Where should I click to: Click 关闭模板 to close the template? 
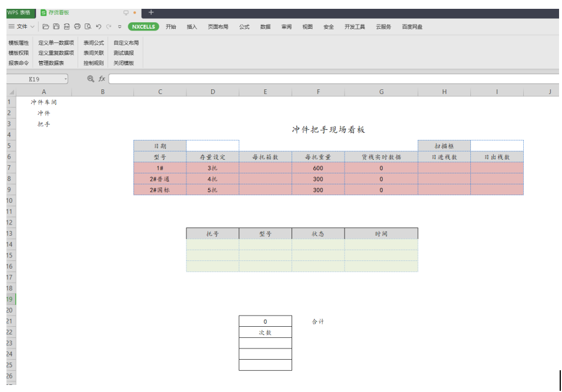(x=123, y=63)
